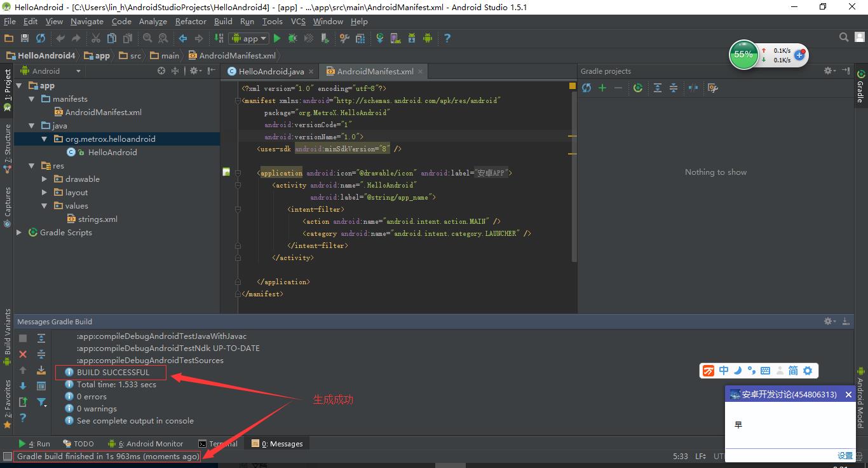Click the Search Everywhere magnifier icon
868x468 pixels.
pyautogui.click(x=844, y=38)
